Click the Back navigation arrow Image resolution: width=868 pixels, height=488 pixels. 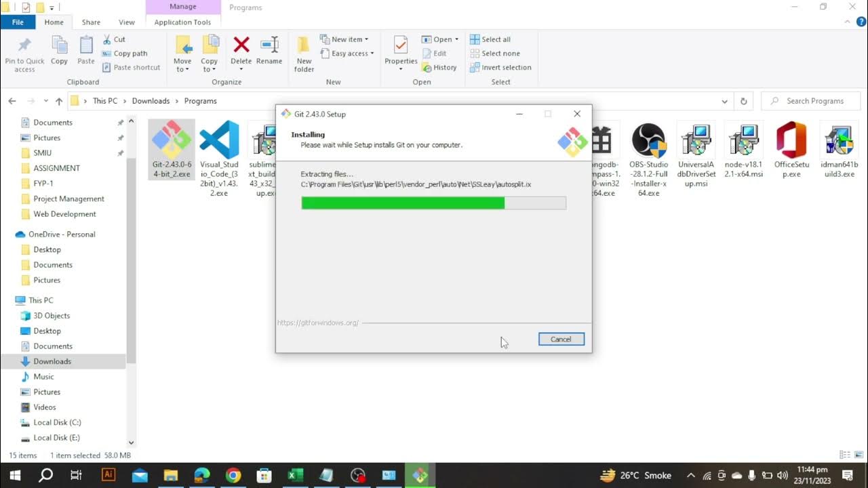click(x=12, y=101)
